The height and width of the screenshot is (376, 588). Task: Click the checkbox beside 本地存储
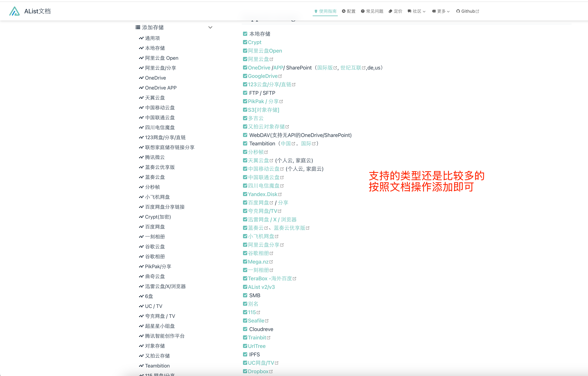[x=245, y=34]
